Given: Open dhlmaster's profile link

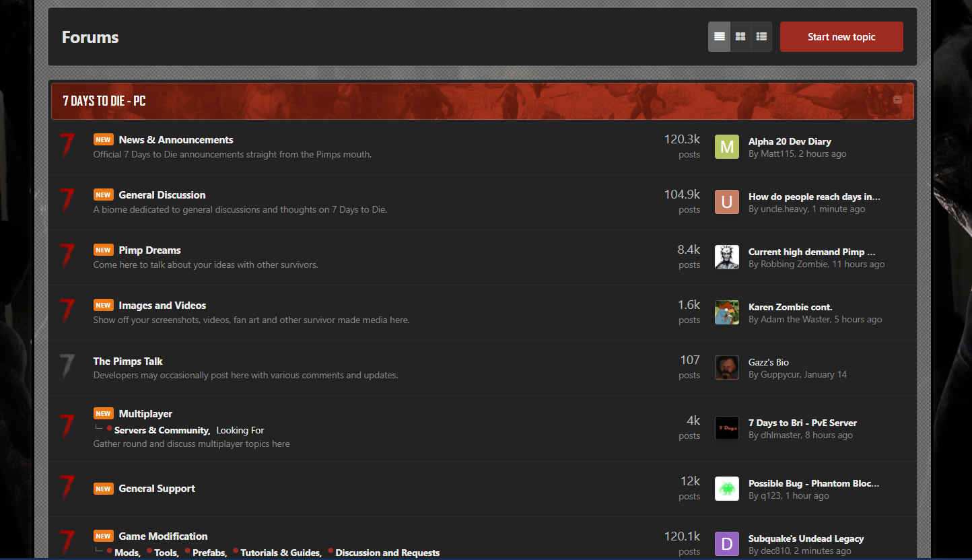Looking at the screenshot, I should (781, 435).
